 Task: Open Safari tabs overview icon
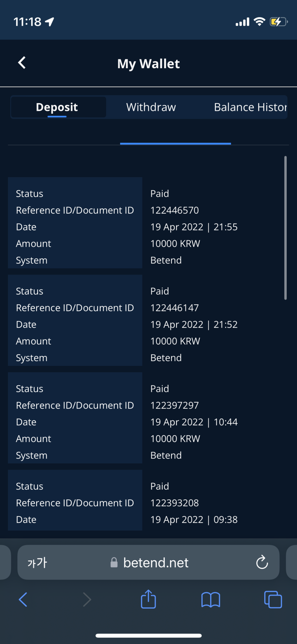[273, 599]
